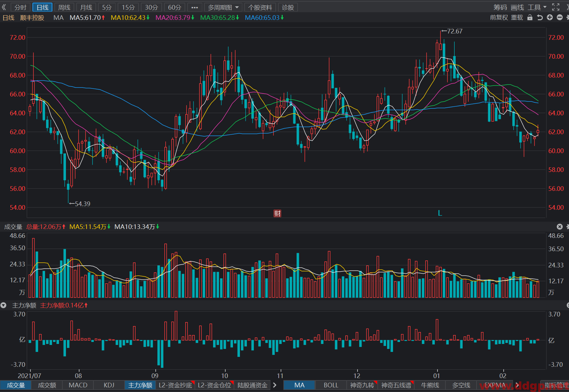
Task: Expand more timeframes with ellipsis button
Action: coord(195,7)
